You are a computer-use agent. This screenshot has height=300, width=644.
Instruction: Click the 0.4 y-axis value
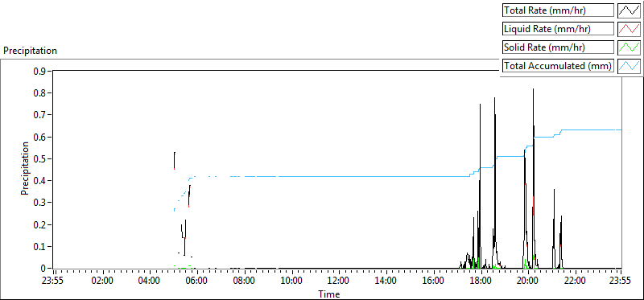coord(40,181)
